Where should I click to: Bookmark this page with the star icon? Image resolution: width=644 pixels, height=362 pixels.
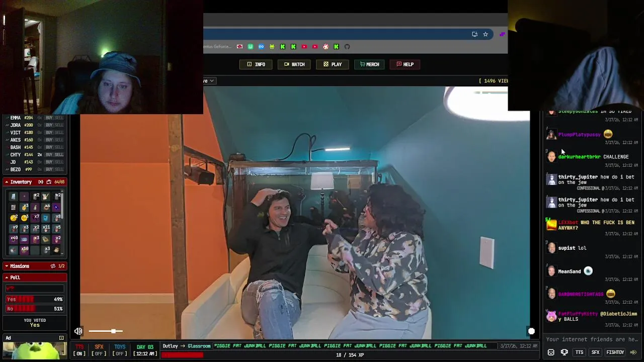(486, 34)
